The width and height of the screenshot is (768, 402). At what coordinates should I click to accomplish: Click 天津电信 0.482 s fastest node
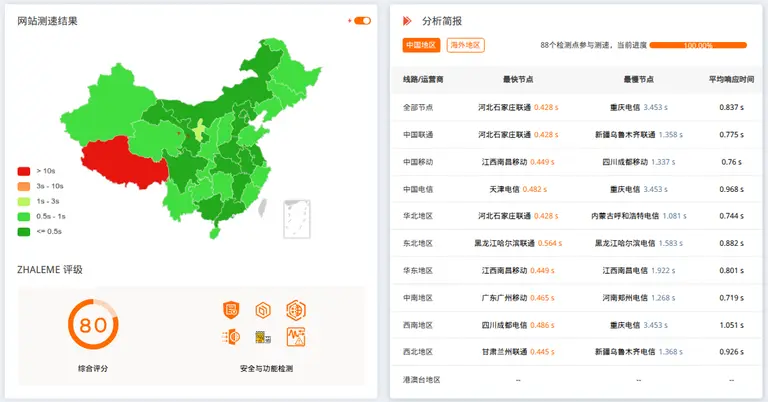coord(518,189)
